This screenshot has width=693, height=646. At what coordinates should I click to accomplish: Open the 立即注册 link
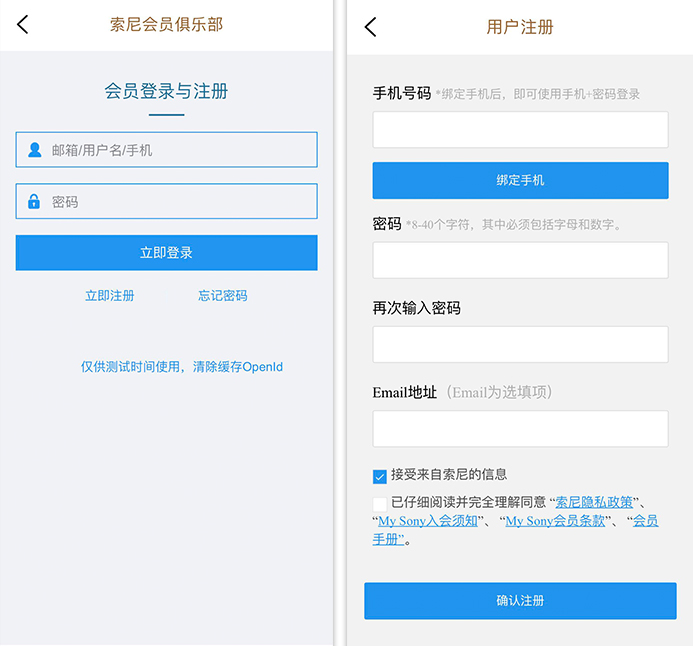pos(110,296)
